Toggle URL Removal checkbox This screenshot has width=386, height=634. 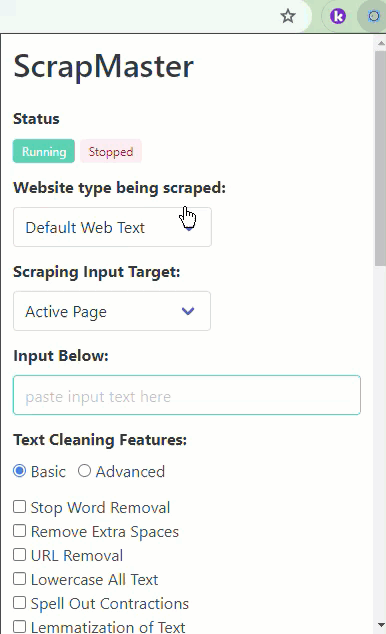point(19,554)
